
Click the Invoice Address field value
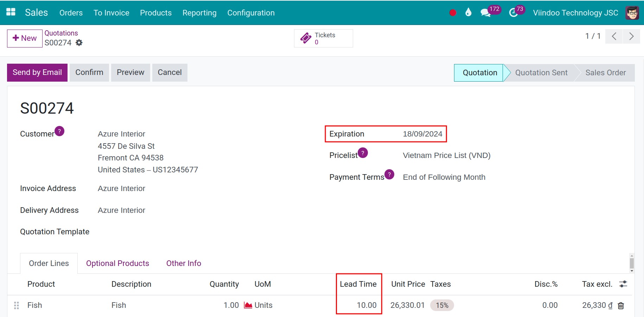pyautogui.click(x=121, y=189)
